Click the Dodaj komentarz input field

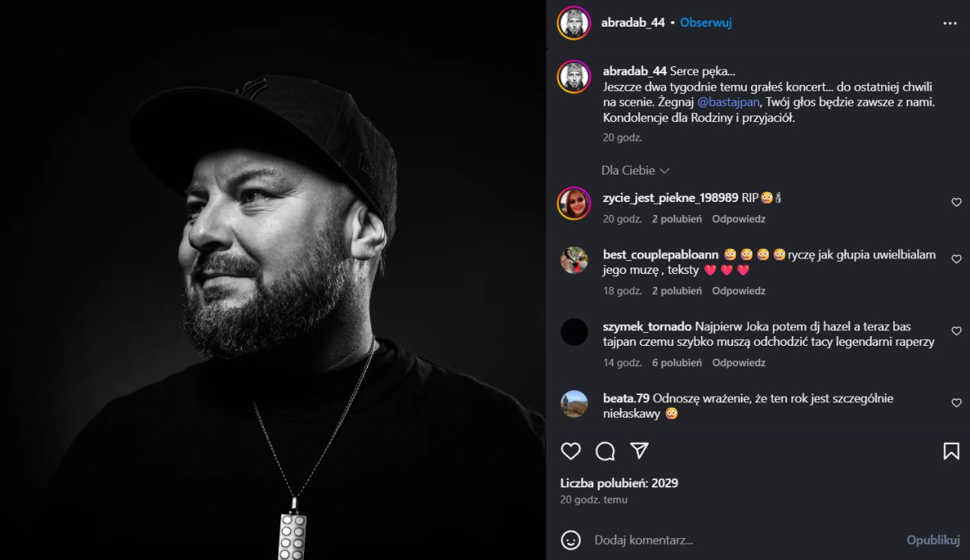pyautogui.click(x=744, y=540)
